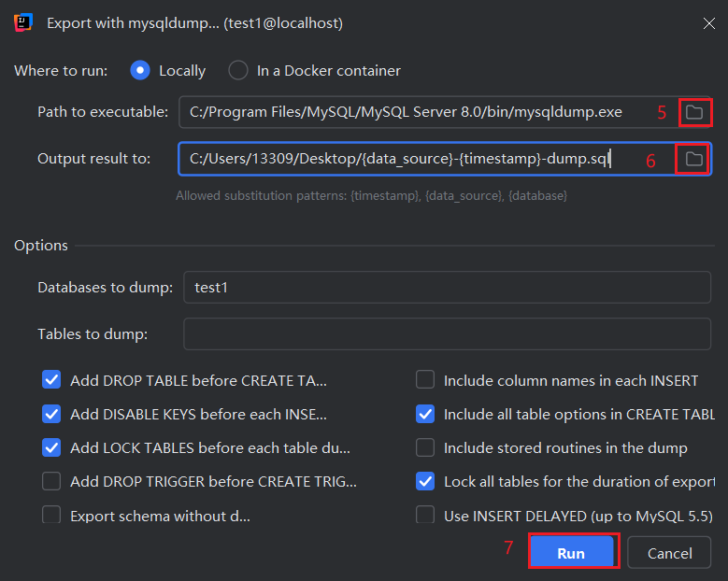Click the Databases to dump field

point(447,288)
